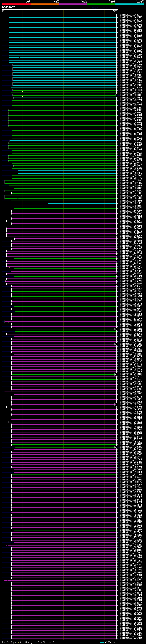
Task: Select the UniRef100_Q2HZ40 label
Action: 131,309
